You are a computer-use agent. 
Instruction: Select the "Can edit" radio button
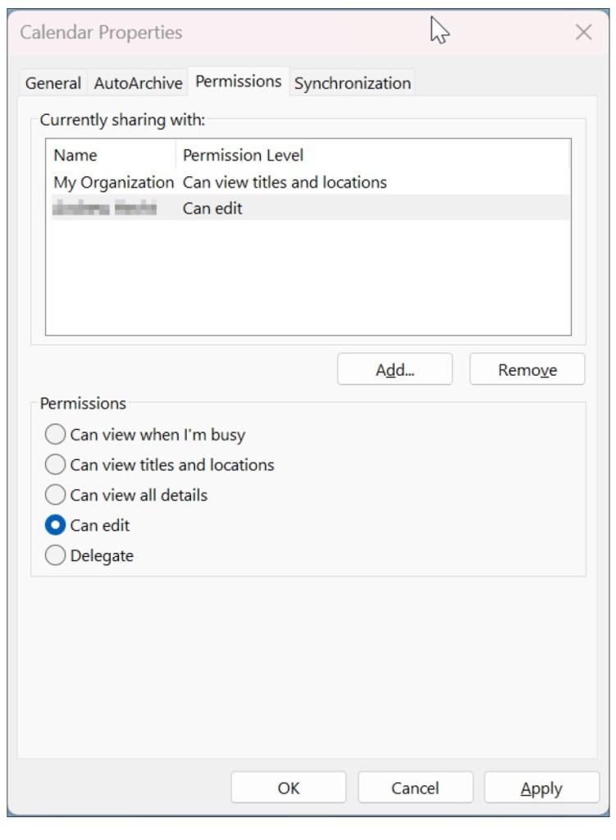coord(56,525)
